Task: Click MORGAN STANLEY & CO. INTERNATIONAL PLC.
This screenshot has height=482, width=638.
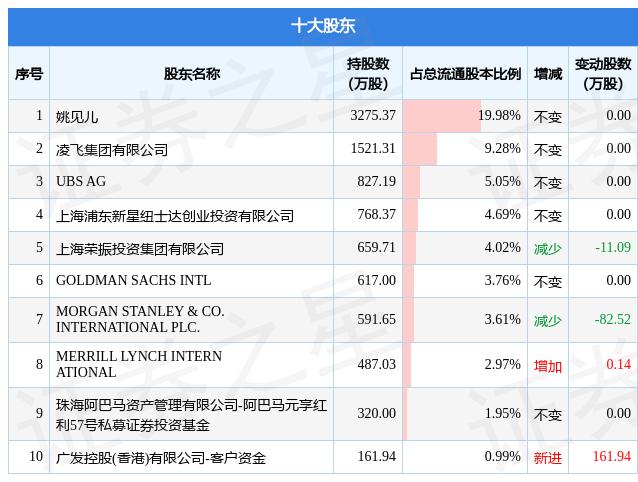Action: [x=140, y=319]
